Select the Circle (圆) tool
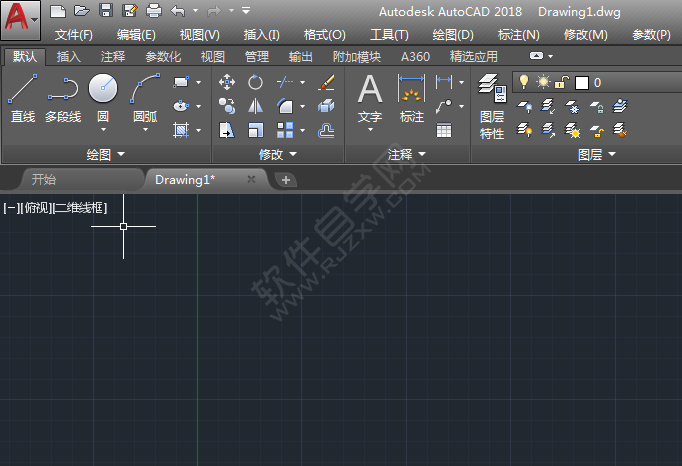Screen dimensions: 682x466 (x=103, y=98)
